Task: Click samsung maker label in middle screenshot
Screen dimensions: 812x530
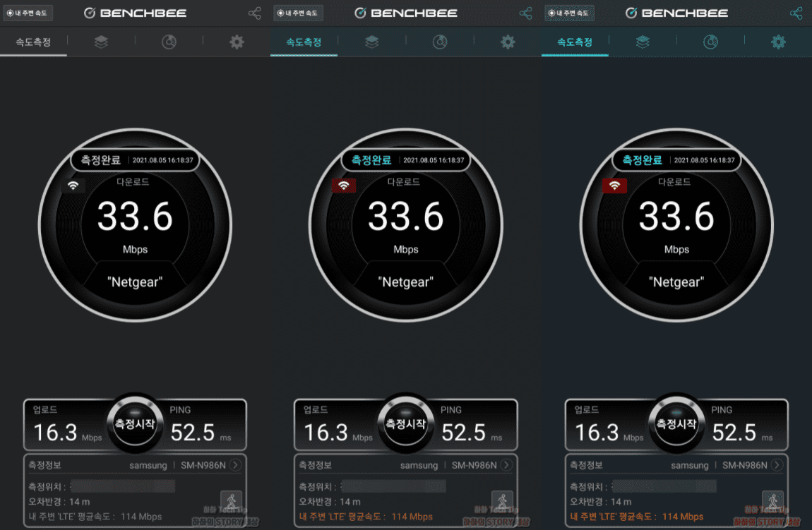Action: [419, 465]
